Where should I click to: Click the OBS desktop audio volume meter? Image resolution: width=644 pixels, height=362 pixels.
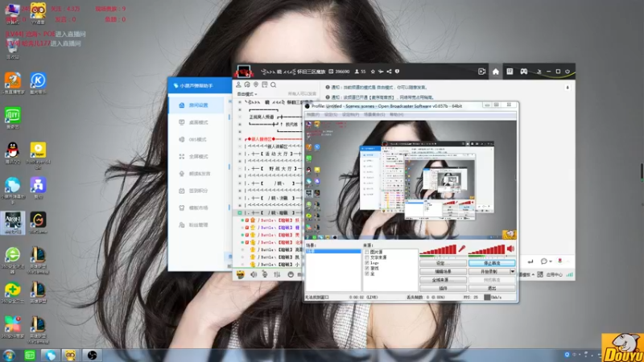tap(487, 249)
